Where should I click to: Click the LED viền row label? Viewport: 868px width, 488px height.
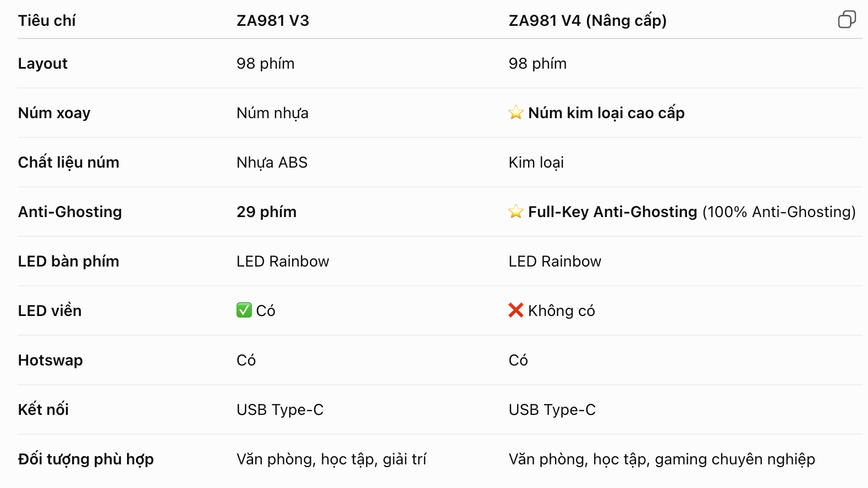tap(50, 310)
